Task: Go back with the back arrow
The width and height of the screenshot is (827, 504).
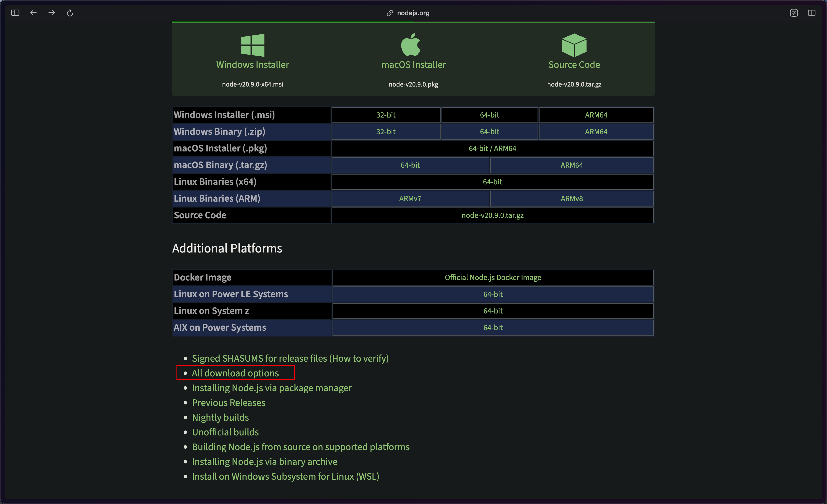Action: pyautogui.click(x=33, y=13)
